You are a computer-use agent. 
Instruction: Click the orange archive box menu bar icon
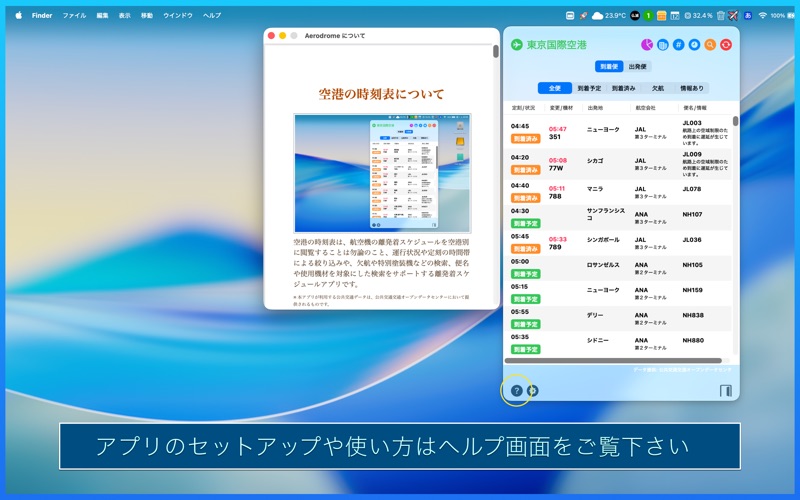coord(661,15)
